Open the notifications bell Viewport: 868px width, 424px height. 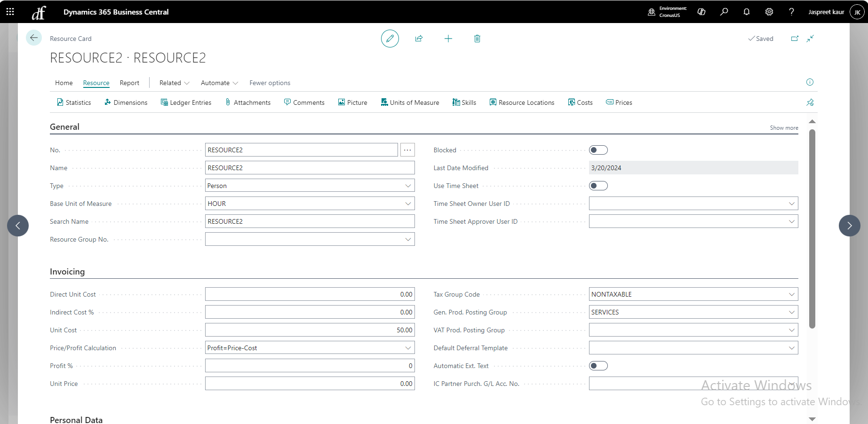747,12
